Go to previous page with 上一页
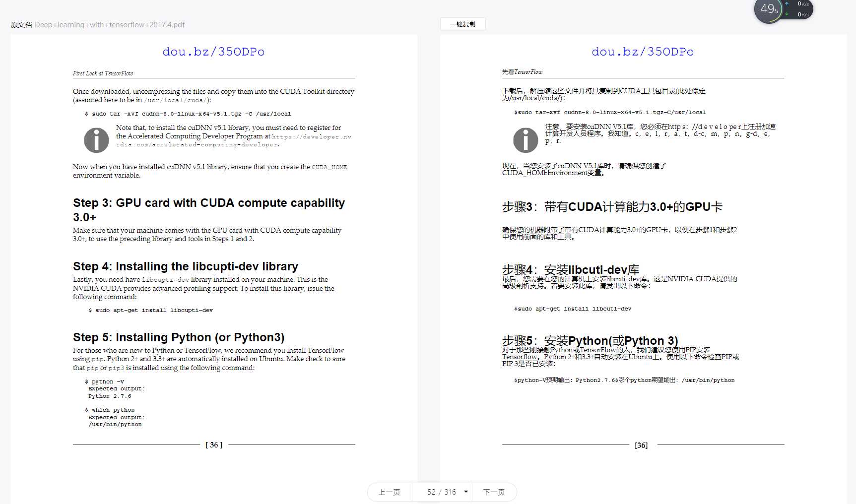Screen dimensions: 856x504 point(390,492)
